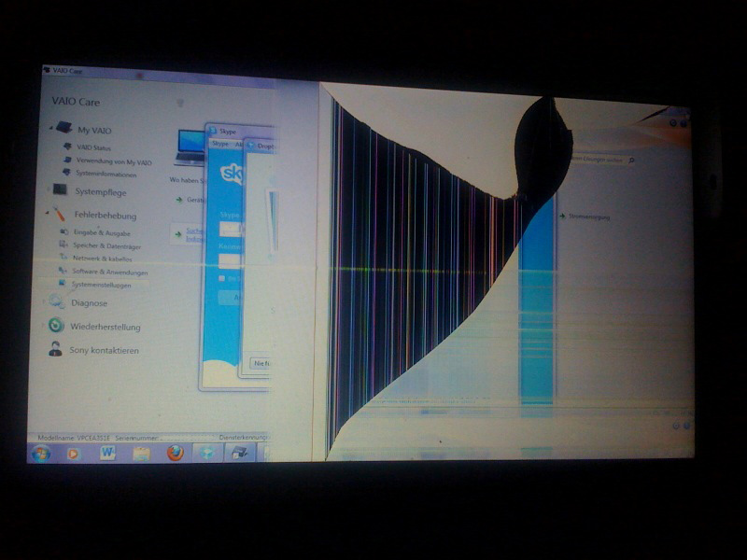Select the Systemeinstellungen entry

tap(101, 285)
